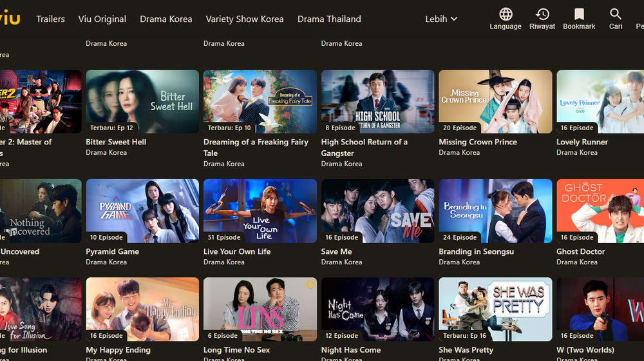Click the W (Two Worlds) title link
The image size is (644, 361).
click(x=585, y=350)
